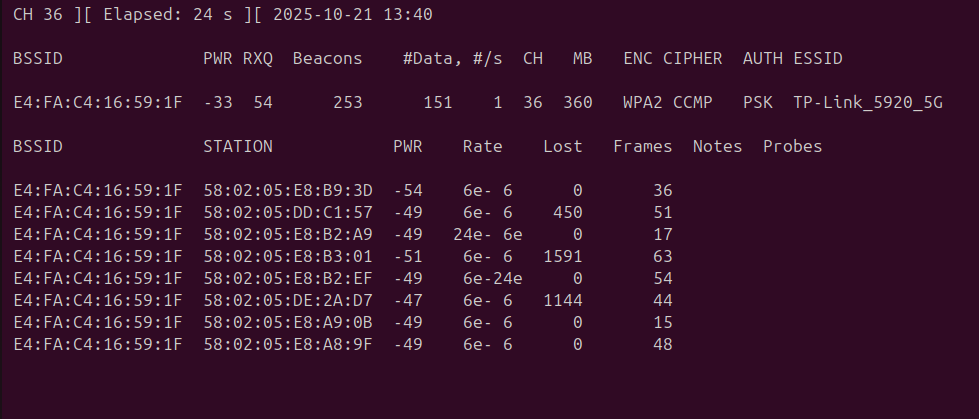Click the Lost value 1144
This screenshot has width=979, height=419.
[563, 300]
